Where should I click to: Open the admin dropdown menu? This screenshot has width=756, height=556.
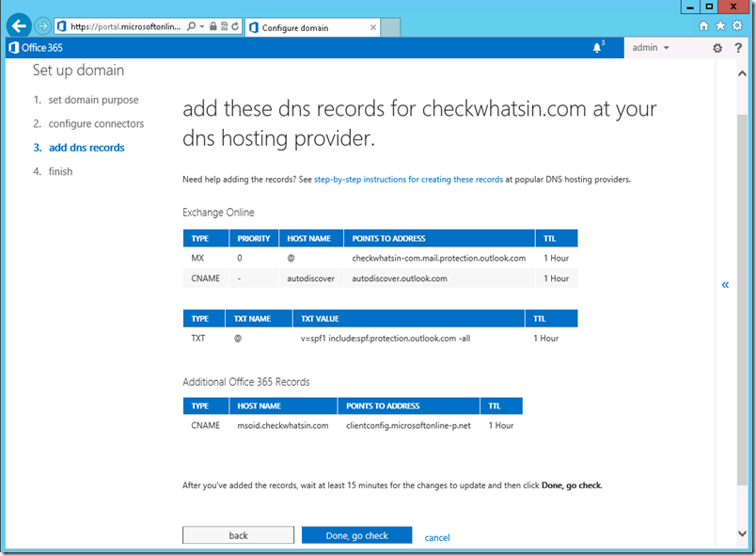coord(651,48)
